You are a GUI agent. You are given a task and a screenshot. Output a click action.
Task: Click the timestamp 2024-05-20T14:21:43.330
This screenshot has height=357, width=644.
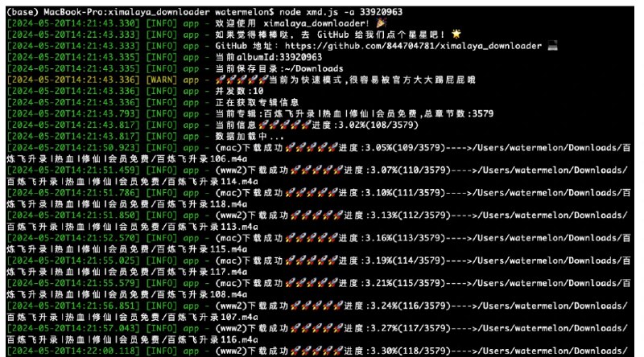click(73, 23)
